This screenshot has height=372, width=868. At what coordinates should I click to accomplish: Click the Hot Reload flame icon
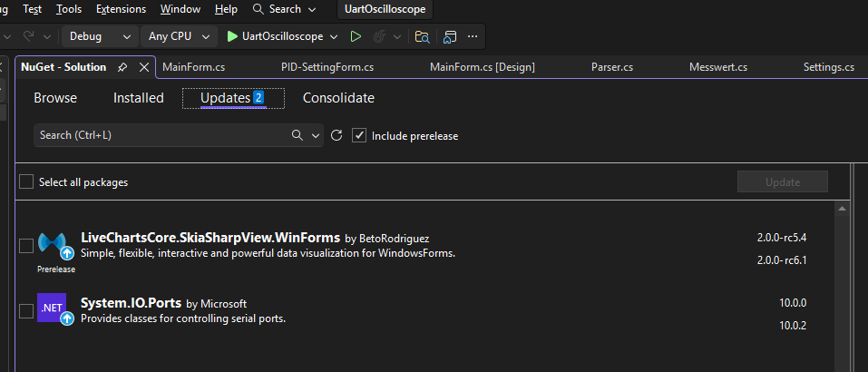click(379, 36)
